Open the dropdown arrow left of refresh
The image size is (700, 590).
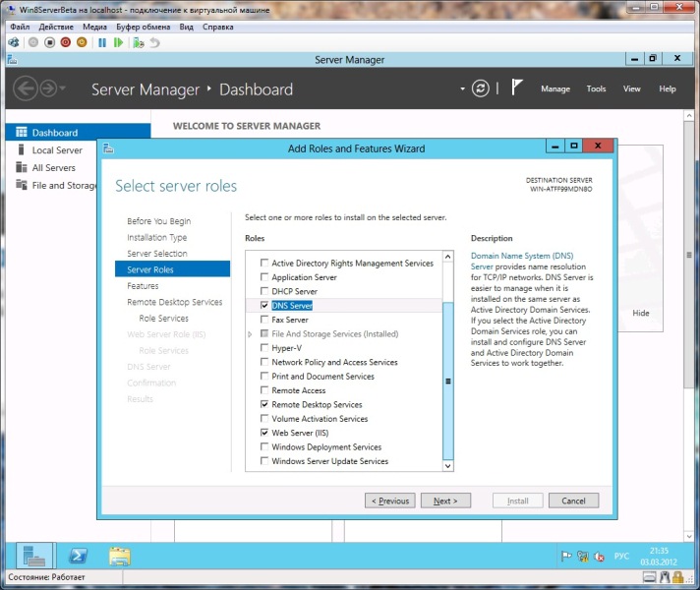pyautogui.click(x=461, y=89)
